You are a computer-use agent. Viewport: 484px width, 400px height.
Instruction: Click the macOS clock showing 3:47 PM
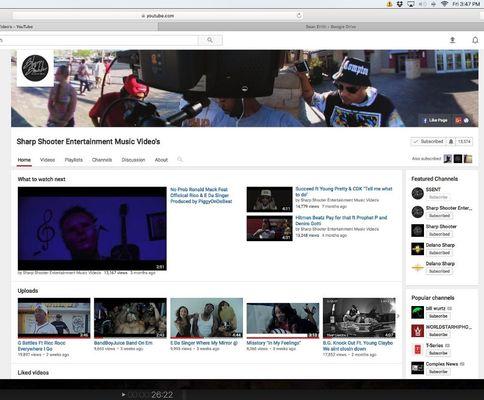[466, 4]
